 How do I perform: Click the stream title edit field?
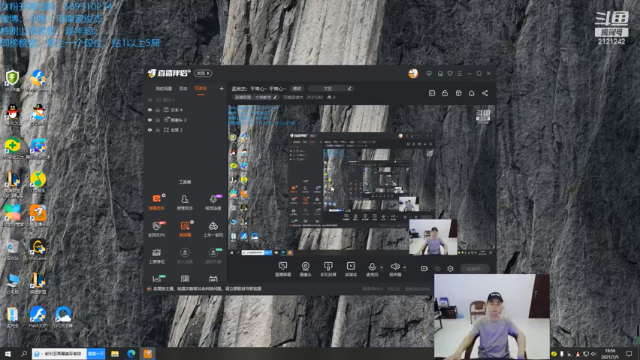330,89
